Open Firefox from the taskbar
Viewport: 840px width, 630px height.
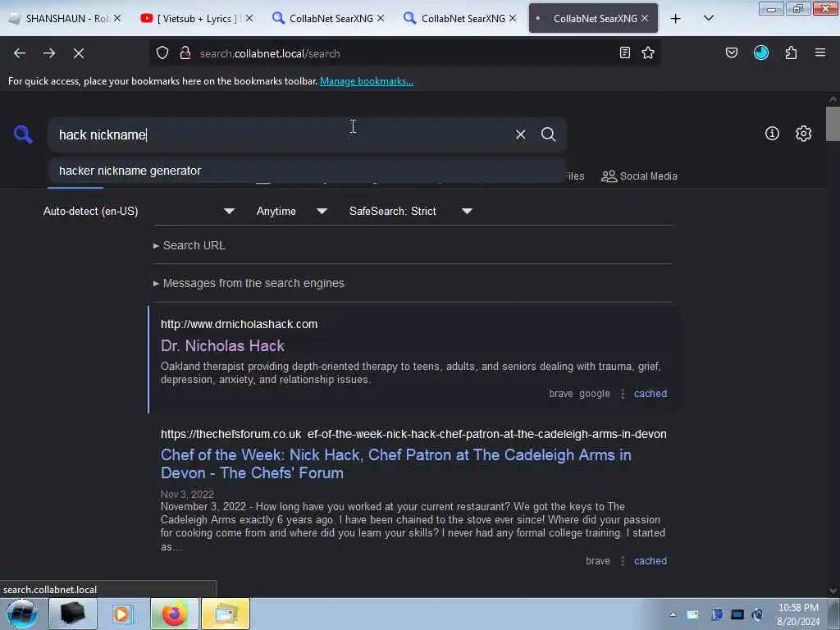point(174,614)
